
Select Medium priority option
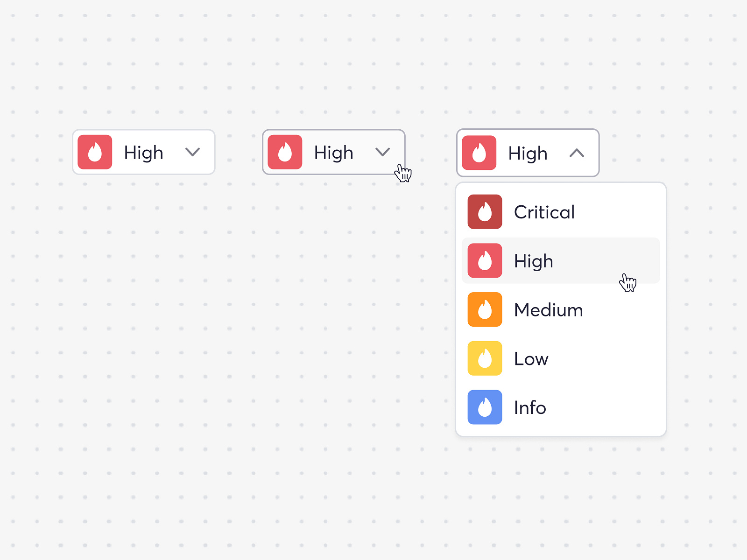548,309
